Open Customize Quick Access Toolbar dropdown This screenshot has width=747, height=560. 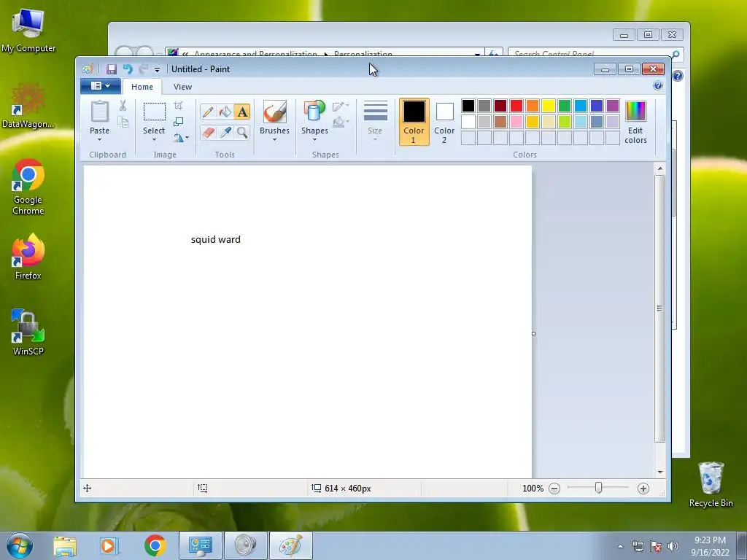158,69
